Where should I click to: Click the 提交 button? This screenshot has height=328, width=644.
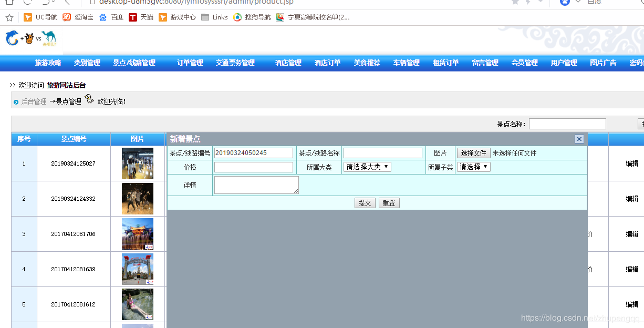point(365,203)
